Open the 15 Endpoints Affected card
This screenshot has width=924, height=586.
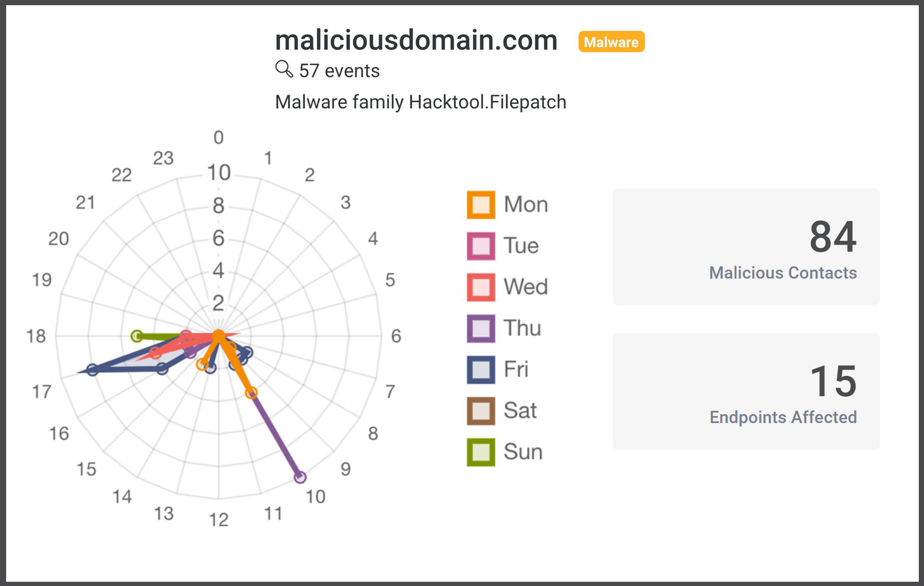coord(746,391)
